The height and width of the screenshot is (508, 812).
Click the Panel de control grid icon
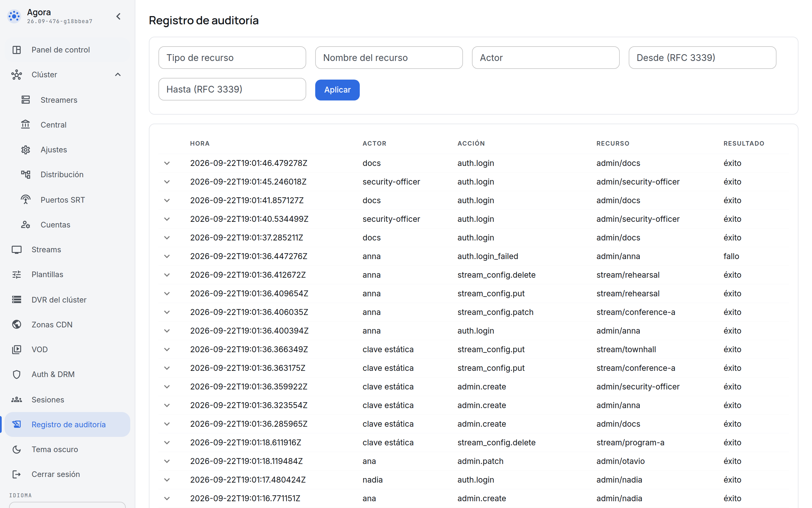click(x=16, y=50)
